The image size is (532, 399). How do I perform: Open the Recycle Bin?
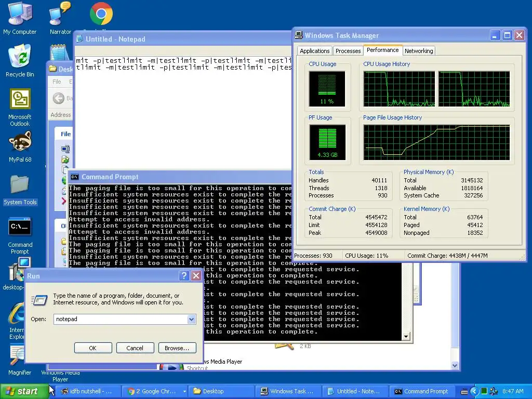20,60
